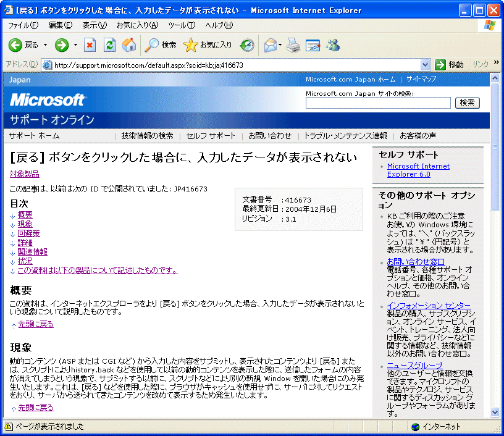
Task: Open the Forward history dropdown arrow
Action: [x=75, y=45]
